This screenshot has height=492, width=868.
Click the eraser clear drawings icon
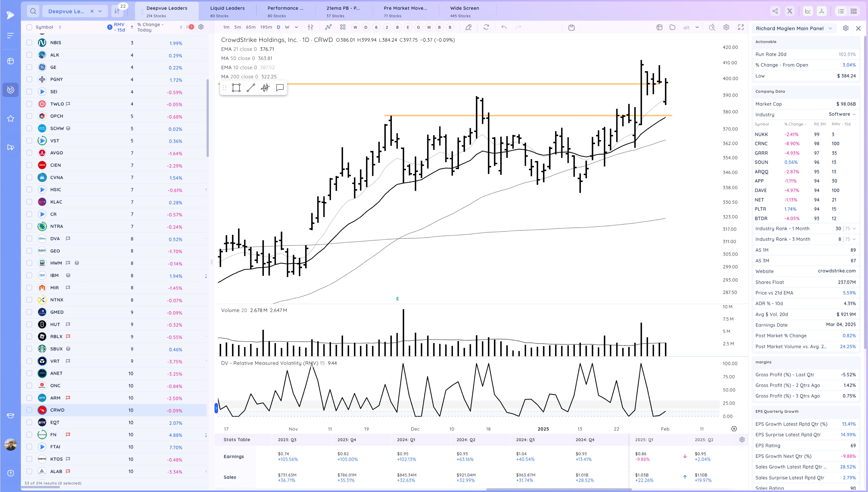pyautogui.click(x=468, y=27)
